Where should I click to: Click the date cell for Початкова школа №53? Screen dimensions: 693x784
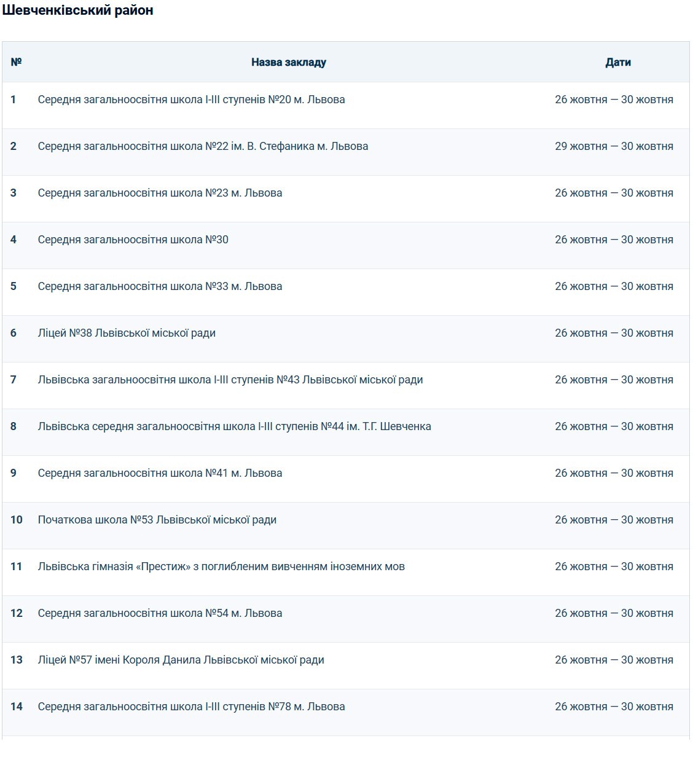click(614, 520)
